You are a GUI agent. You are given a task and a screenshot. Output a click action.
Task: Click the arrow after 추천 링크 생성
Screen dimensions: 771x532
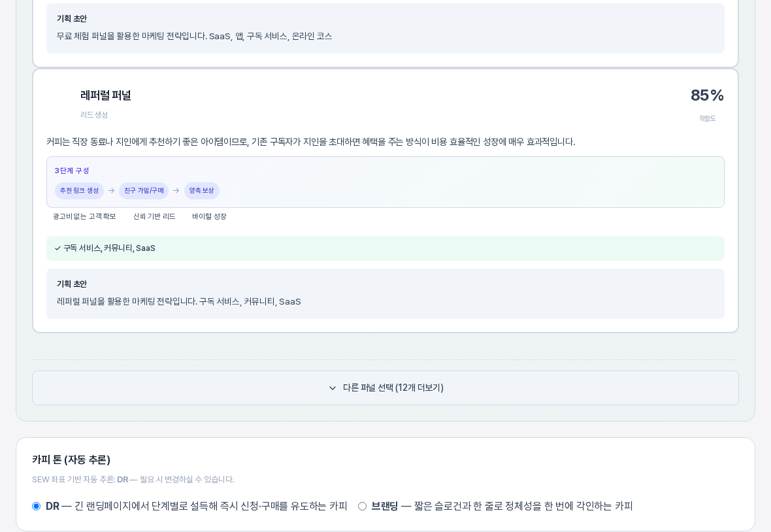pyautogui.click(x=112, y=191)
